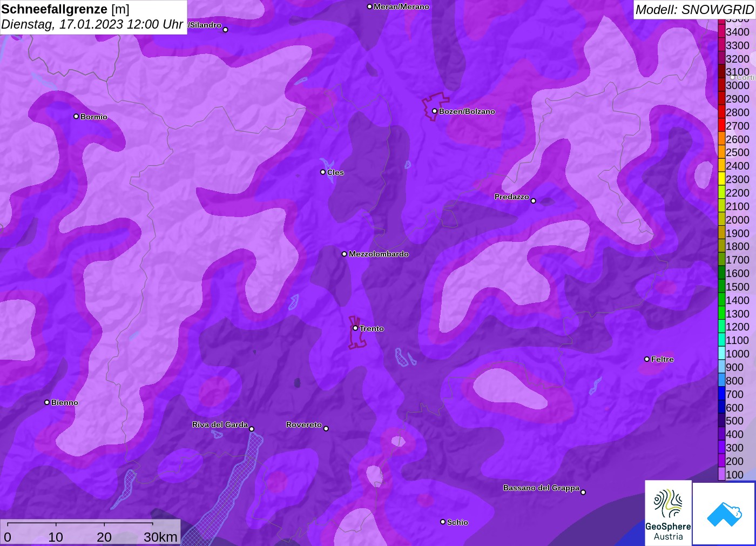Click the Trento city boundary outline
The height and width of the screenshot is (546, 756).
pyautogui.click(x=356, y=333)
